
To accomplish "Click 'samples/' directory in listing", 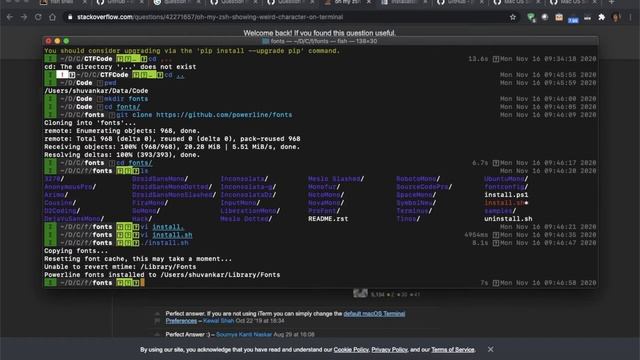I will click(x=500, y=211).
